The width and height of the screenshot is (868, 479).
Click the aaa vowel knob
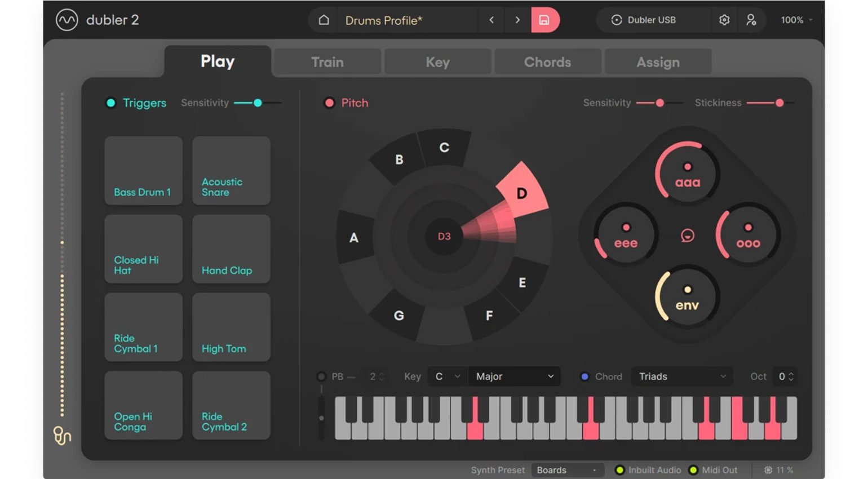pyautogui.click(x=687, y=174)
